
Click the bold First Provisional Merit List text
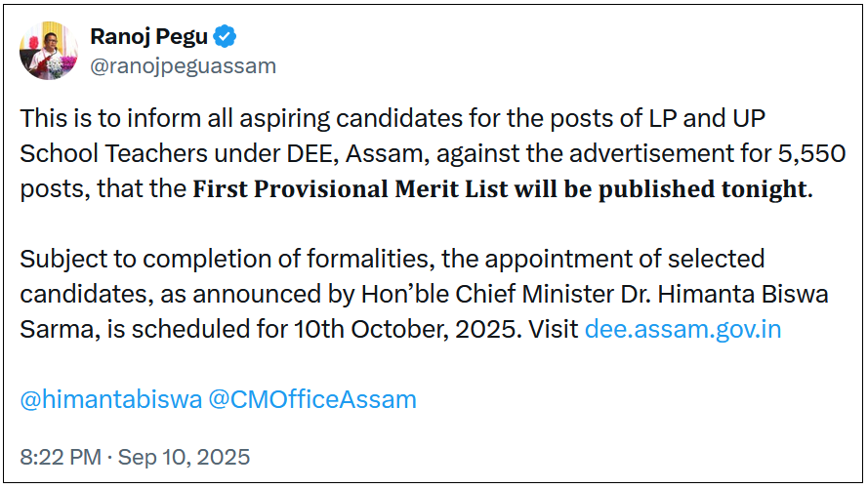[350, 189]
